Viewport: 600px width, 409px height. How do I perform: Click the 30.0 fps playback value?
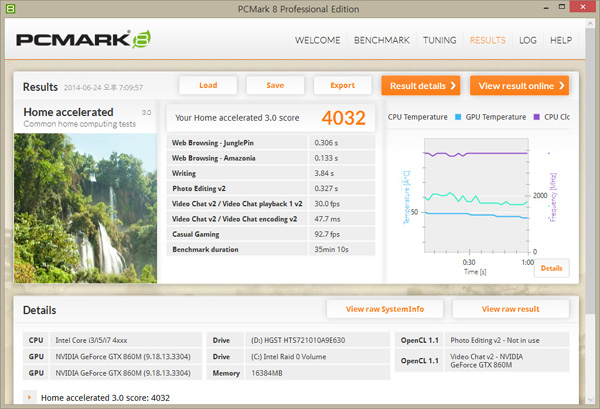point(327,204)
